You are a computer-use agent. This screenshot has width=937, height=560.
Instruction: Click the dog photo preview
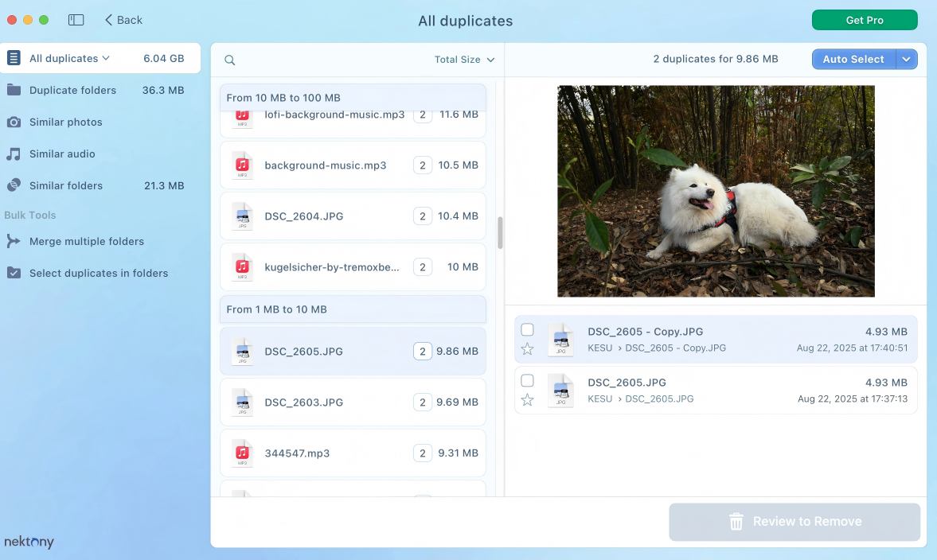coord(716,191)
